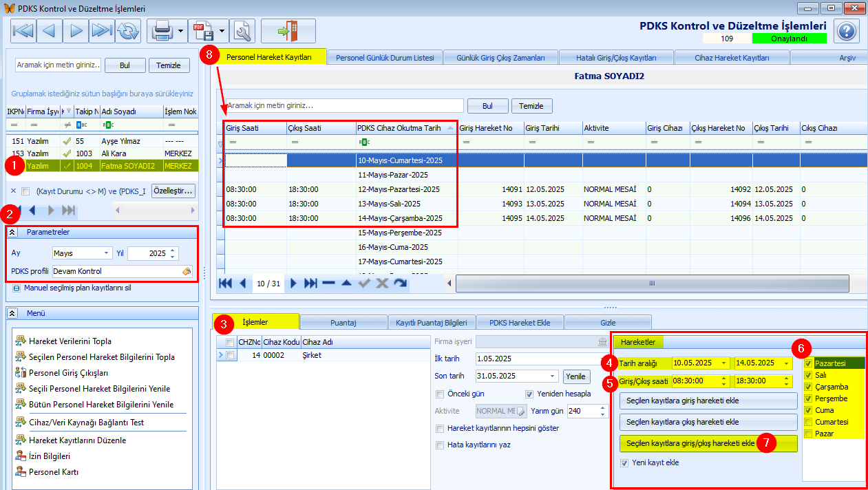Click Seçilen kayıtlara giriş/çıkış hareketi ekle

(x=708, y=444)
